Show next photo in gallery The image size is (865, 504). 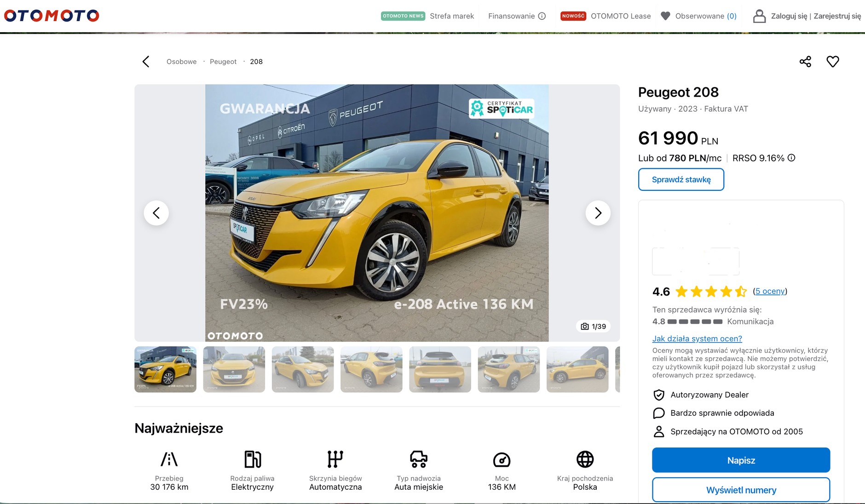point(598,213)
